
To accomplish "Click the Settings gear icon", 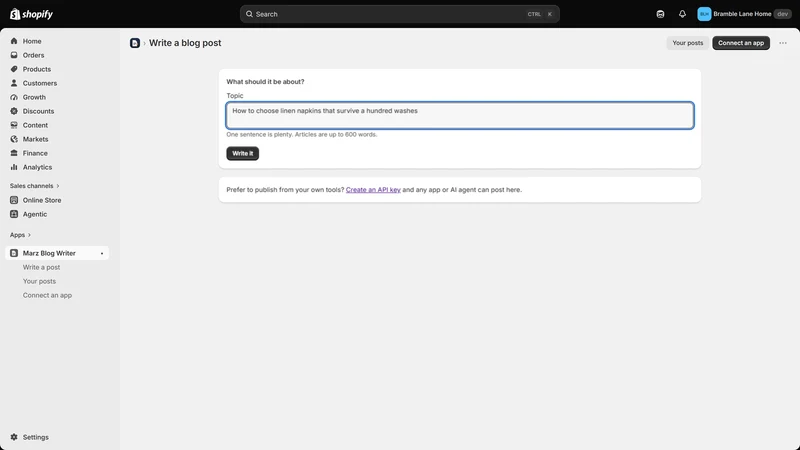I will pos(14,437).
